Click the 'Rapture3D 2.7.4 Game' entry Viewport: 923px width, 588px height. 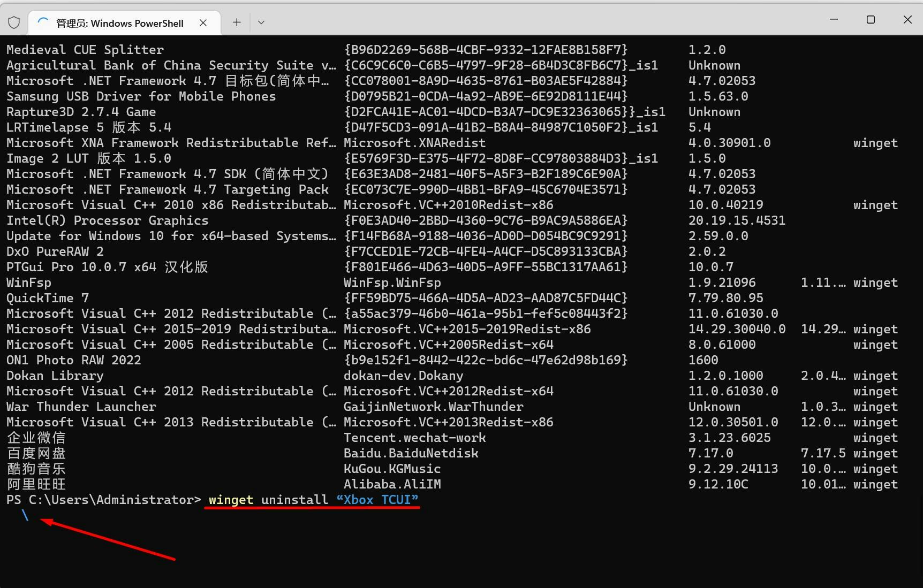click(81, 112)
